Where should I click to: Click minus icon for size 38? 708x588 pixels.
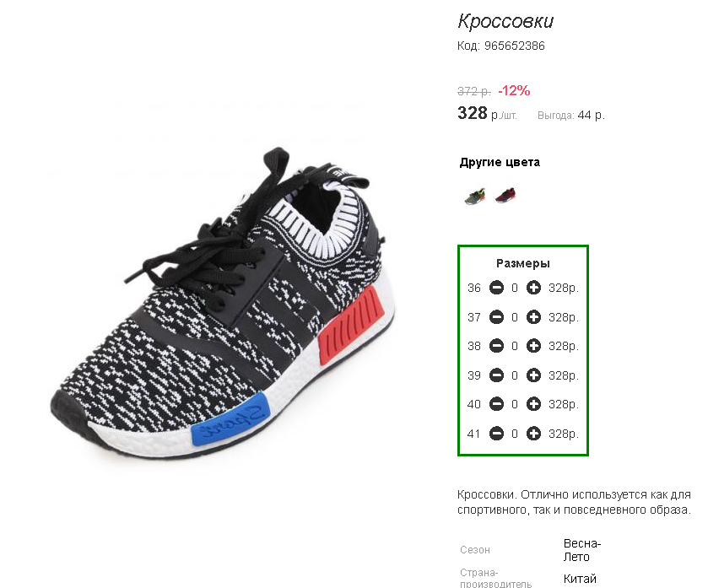(496, 346)
